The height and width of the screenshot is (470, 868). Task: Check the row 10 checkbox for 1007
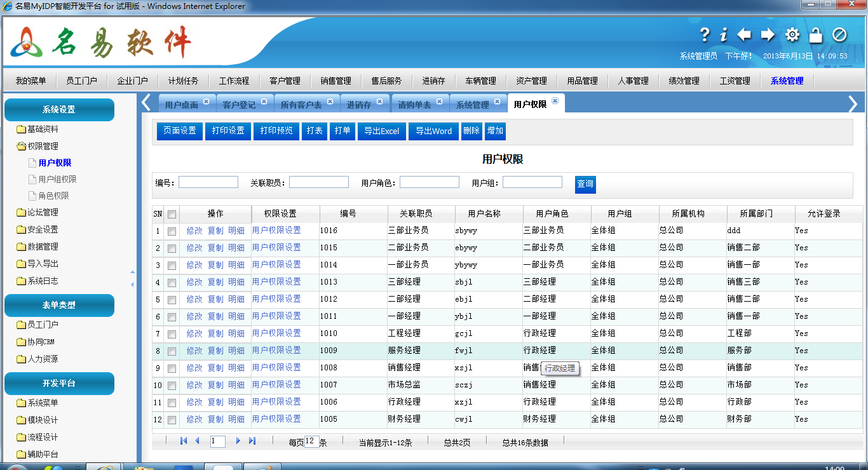coord(172,386)
